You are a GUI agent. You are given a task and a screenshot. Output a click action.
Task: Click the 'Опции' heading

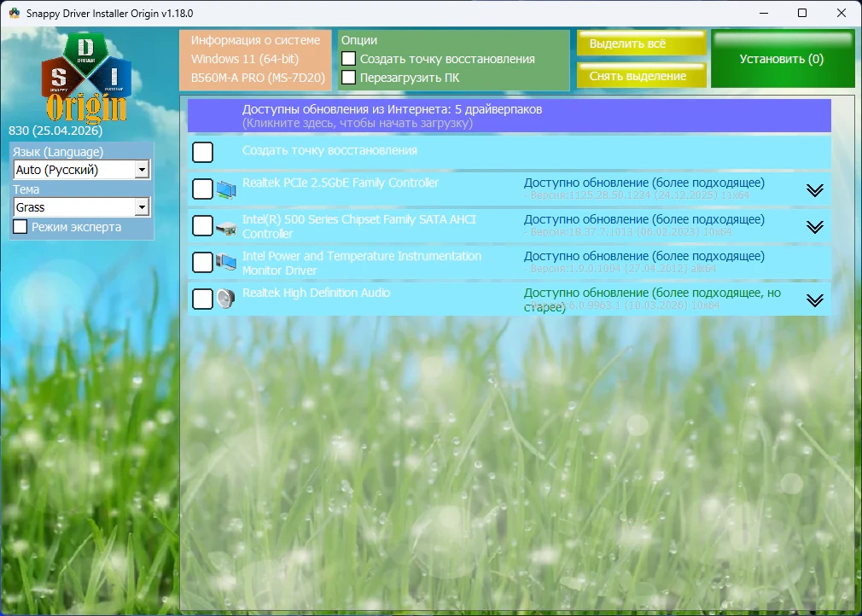coord(359,40)
